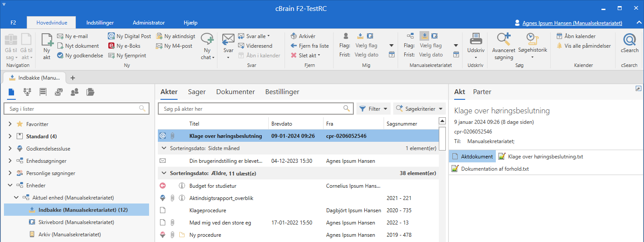Click the Ny akt icon

(46, 41)
